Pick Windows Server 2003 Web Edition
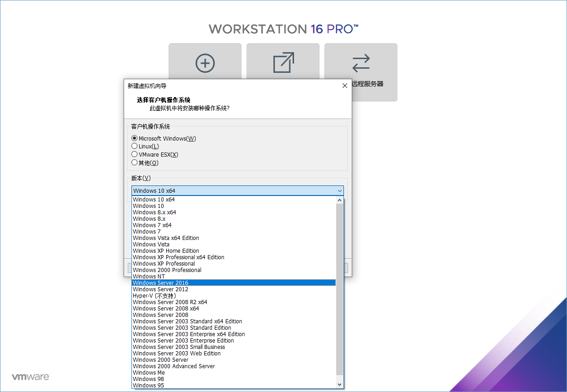The height and width of the screenshot is (392, 567). point(234,354)
